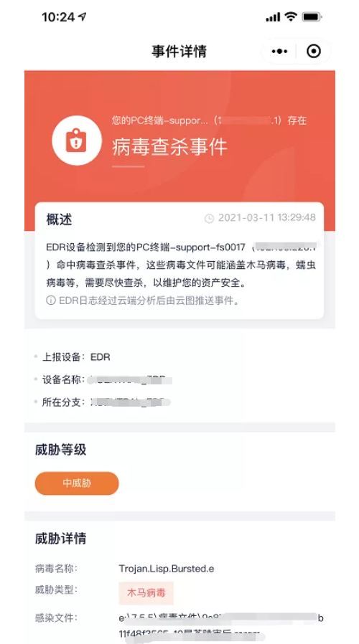Tap the location arrow beside the time

pos(83,16)
